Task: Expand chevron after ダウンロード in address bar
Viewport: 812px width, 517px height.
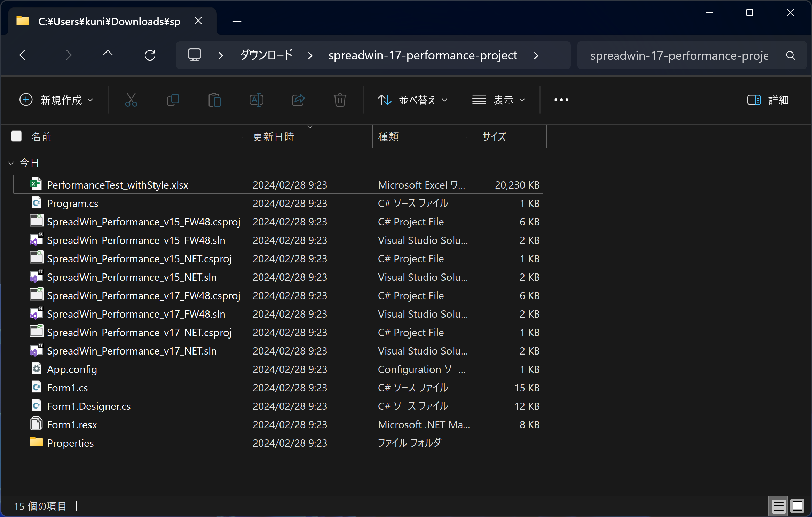Action: click(310, 55)
